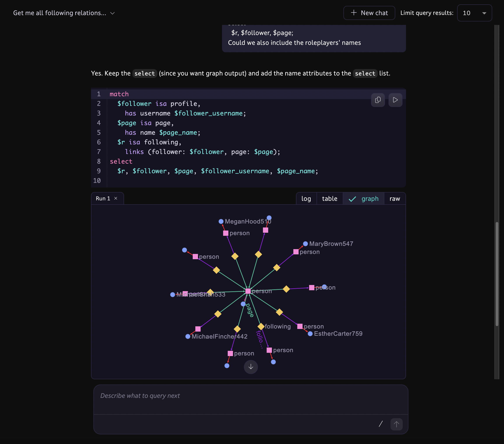This screenshot has height=444, width=504.
Task: Close the Run 1 tab
Action: click(116, 198)
